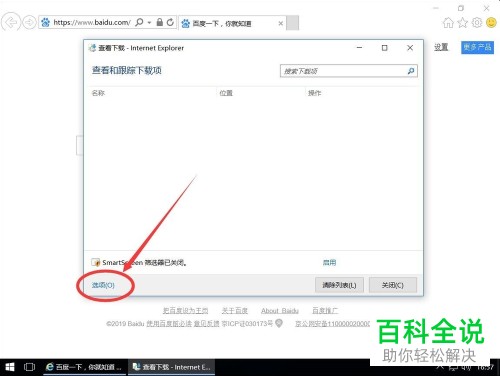
Task: Click the 关闭(C) button
Action: [x=393, y=285]
